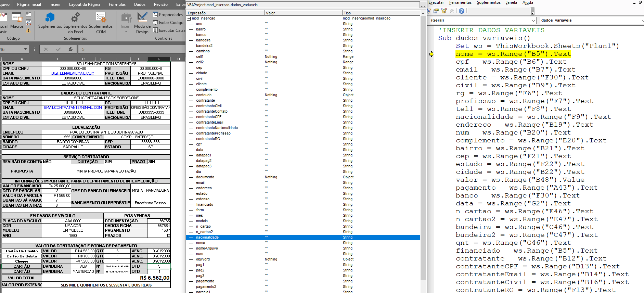Open the Página Inicial ribbon tab

29,5
